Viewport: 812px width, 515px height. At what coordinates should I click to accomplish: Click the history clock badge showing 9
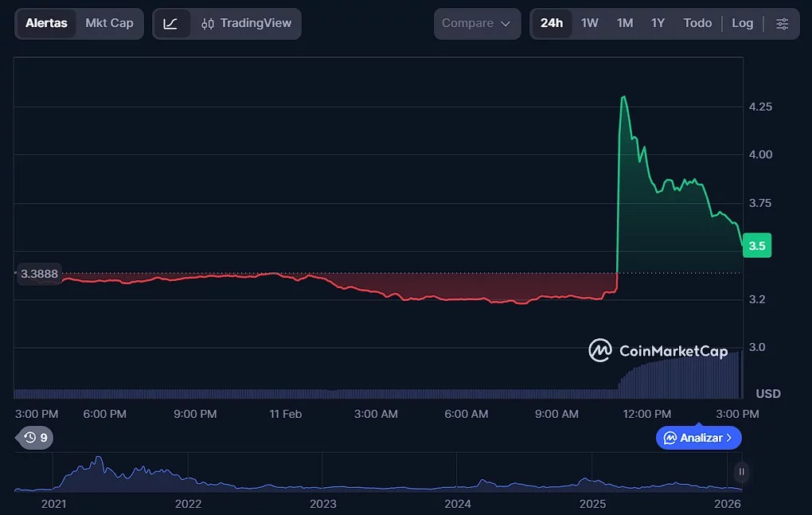point(36,437)
